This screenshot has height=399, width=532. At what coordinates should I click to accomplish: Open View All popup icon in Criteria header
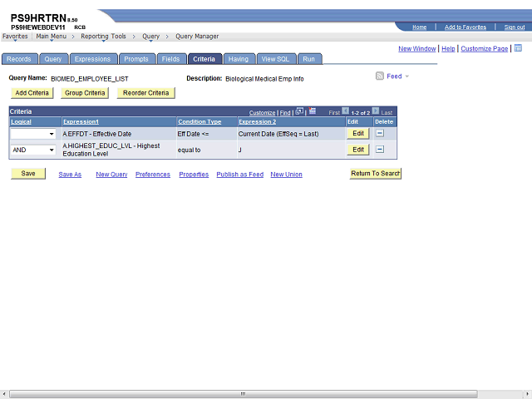click(299, 111)
